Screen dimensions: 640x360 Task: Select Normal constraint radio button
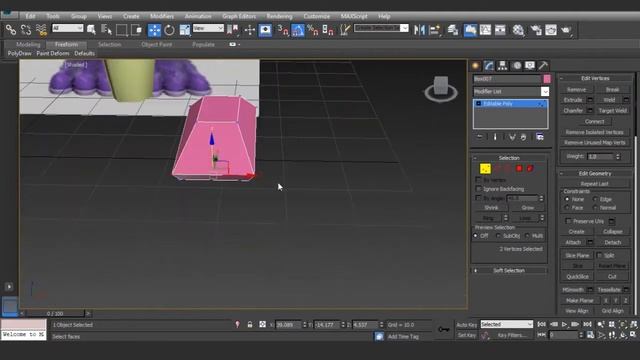pos(595,208)
